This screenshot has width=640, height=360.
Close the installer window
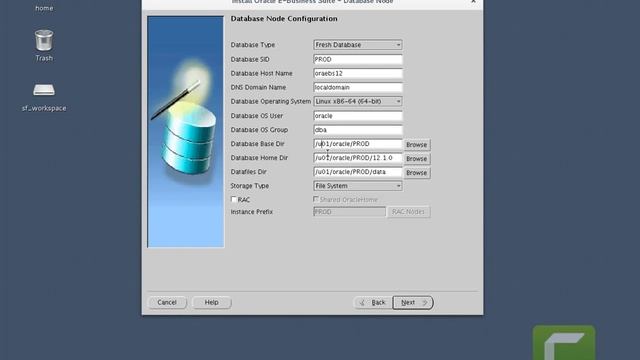[473, 2]
